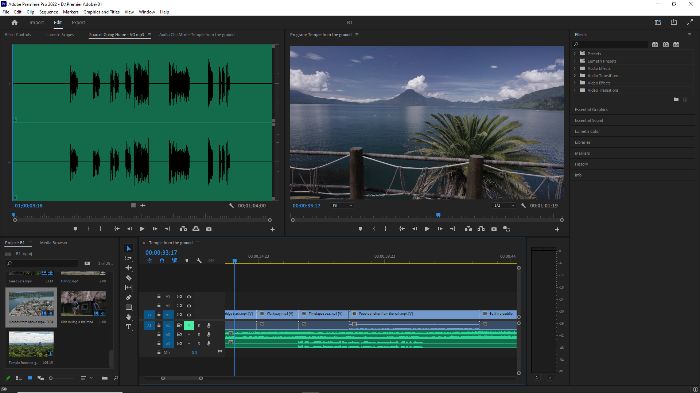Expand Video Transitions folder in Effects
The width and height of the screenshot is (700, 393).
point(575,90)
